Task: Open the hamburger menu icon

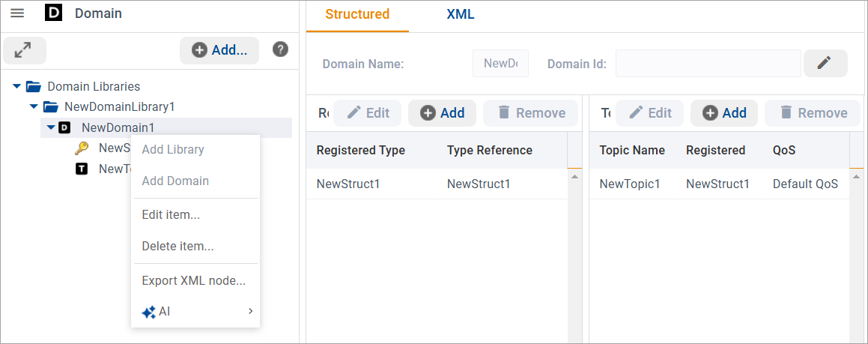Action: click(17, 13)
